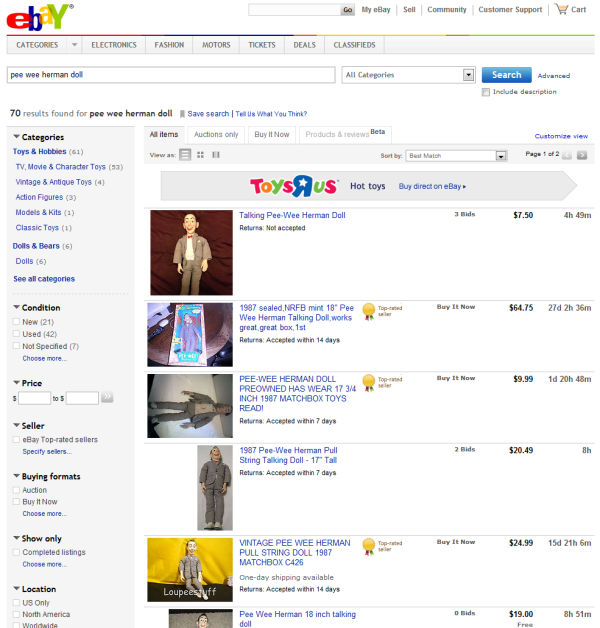The image size is (600, 628).
Task: Check the North America location filter
Action: 16,614
